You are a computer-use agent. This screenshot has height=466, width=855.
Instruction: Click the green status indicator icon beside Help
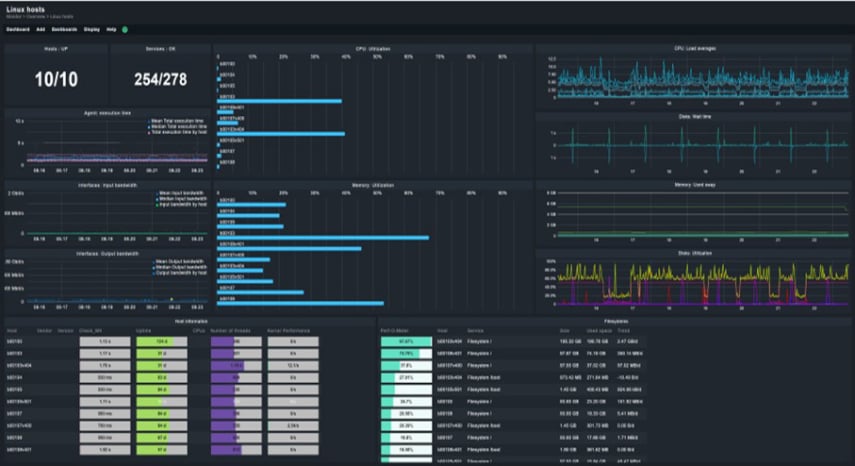(125, 30)
